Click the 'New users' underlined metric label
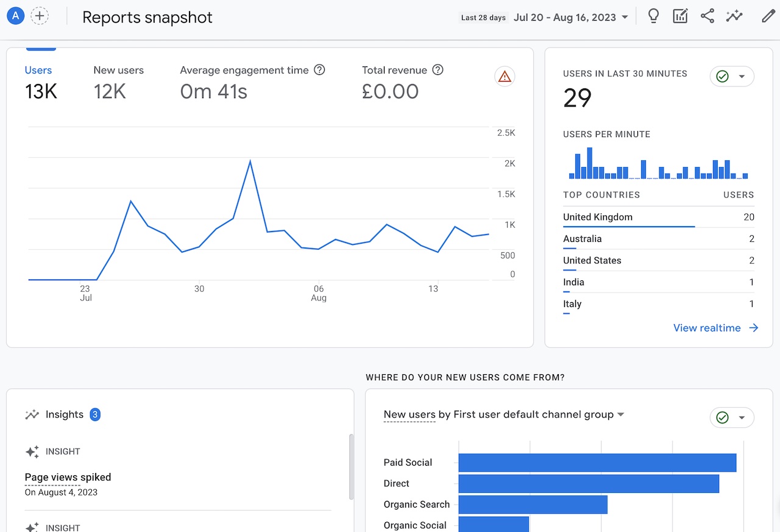This screenshot has width=780, height=532. coord(409,414)
